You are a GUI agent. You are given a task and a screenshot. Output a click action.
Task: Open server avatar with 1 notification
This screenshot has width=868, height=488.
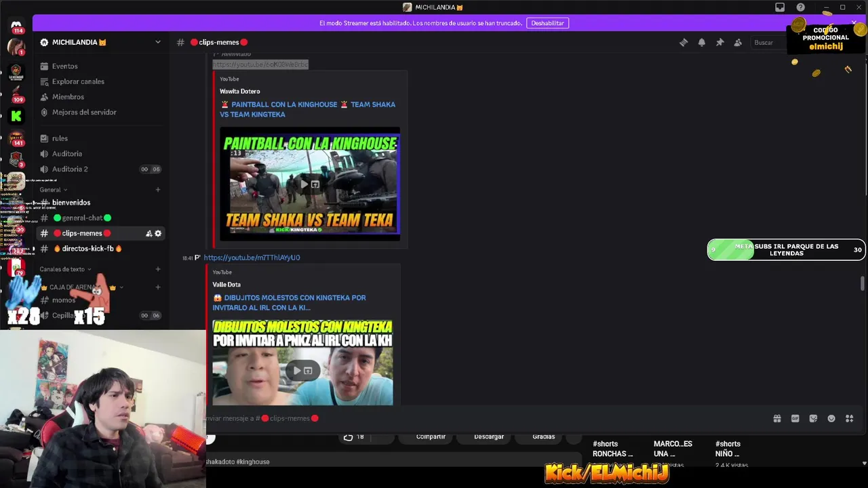tap(16, 47)
